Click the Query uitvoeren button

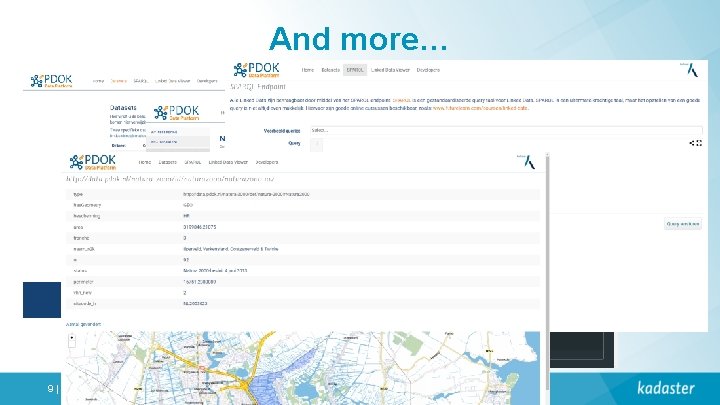(682, 224)
